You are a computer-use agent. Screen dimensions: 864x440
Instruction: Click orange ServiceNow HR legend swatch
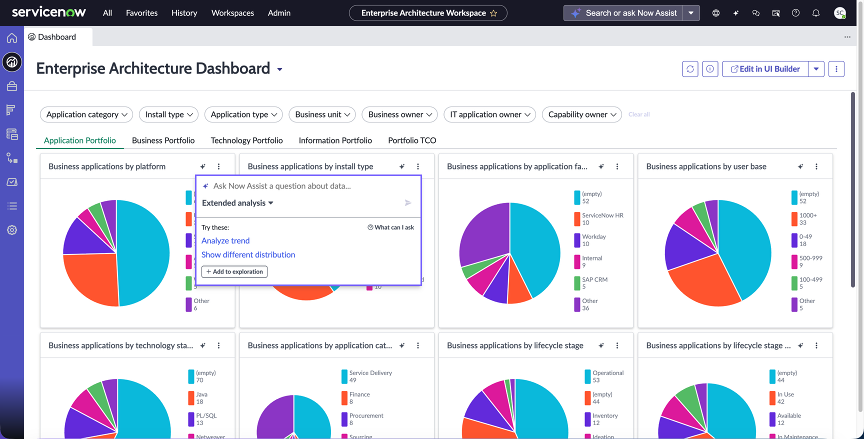pos(577,219)
